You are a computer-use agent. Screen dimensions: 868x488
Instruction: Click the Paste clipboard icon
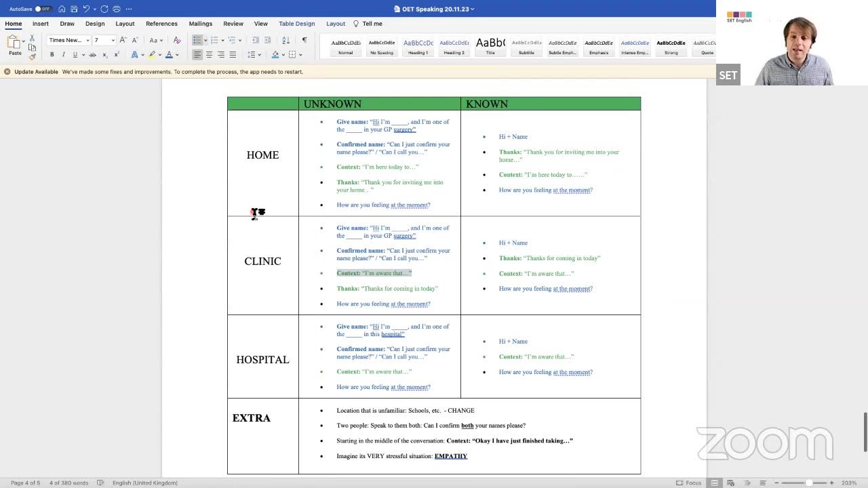pos(14,43)
